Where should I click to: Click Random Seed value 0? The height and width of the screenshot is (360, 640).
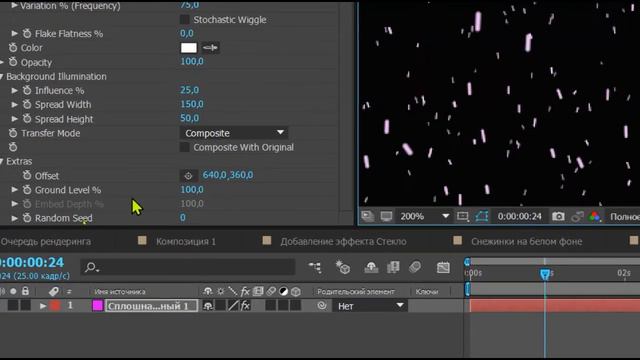click(x=183, y=218)
